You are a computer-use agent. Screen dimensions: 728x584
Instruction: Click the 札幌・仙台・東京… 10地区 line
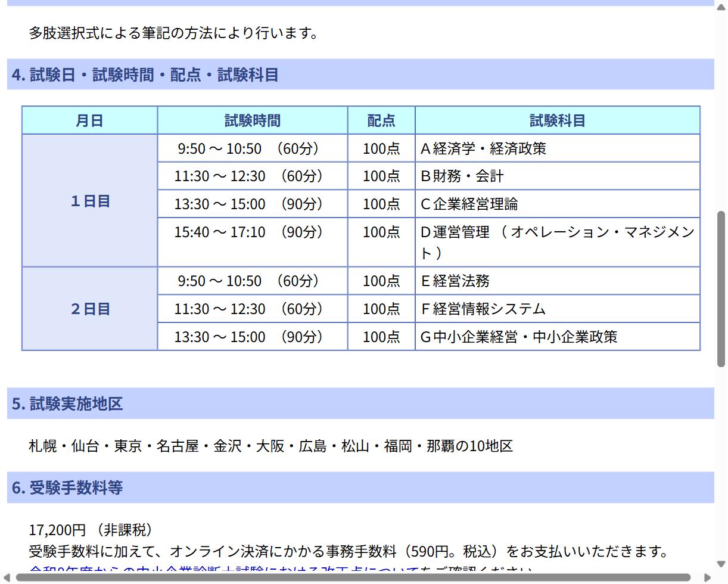[x=271, y=446]
